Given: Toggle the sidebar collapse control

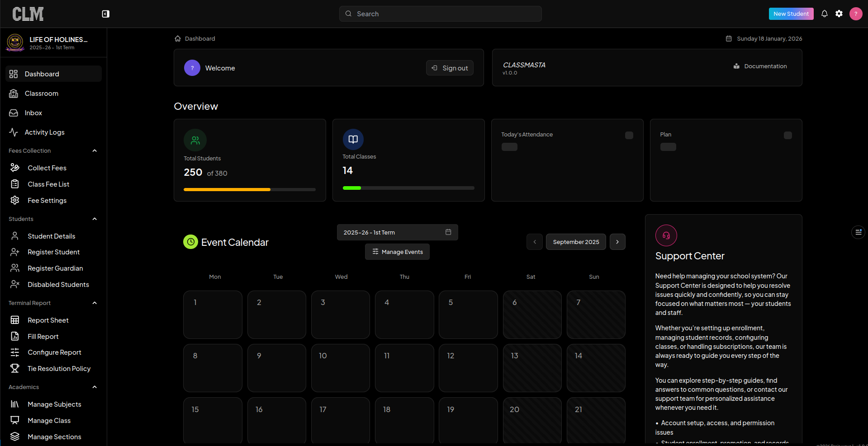Looking at the screenshot, I should (x=105, y=14).
